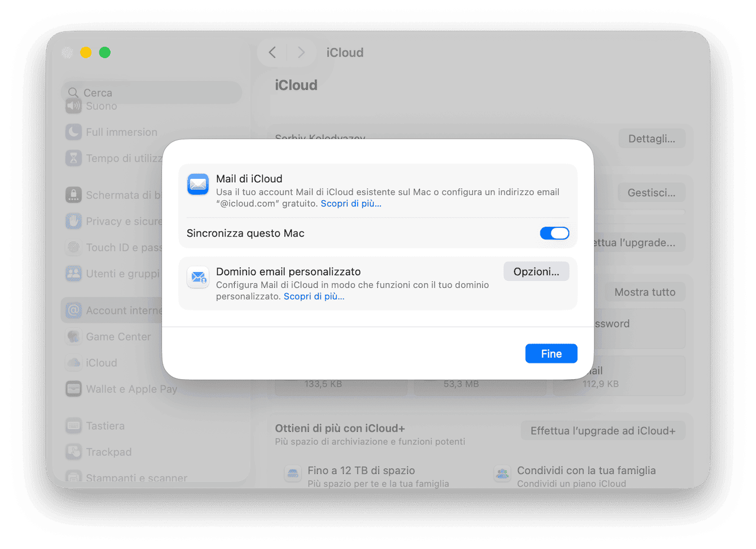This screenshot has height=549, width=756.
Task: Click the green zoom window button
Action: tap(105, 52)
